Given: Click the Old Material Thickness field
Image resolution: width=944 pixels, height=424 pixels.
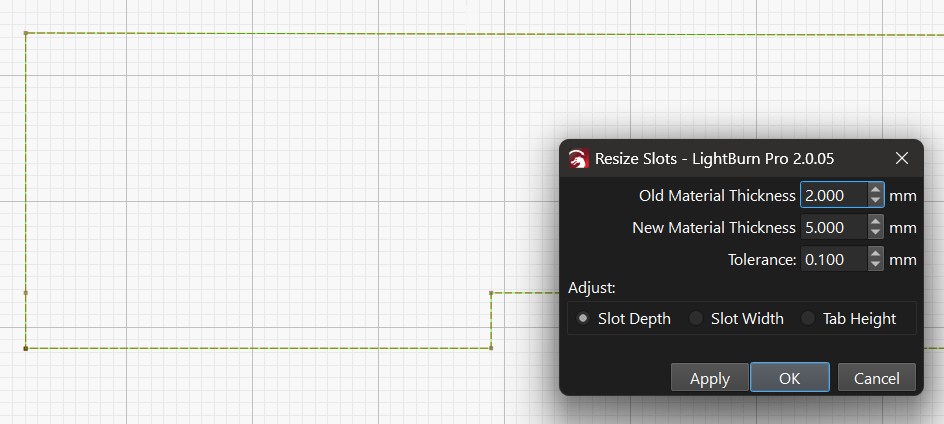Looking at the screenshot, I should [833, 196].
